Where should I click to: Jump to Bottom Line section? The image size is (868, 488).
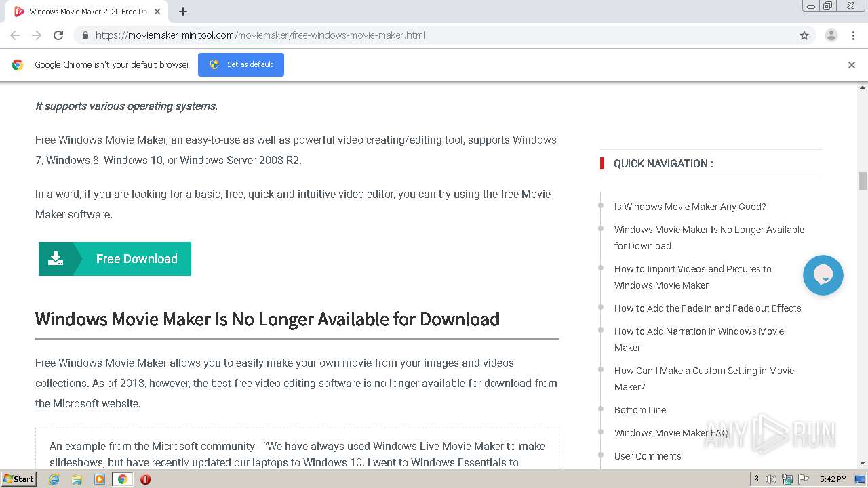pos(640,410)
